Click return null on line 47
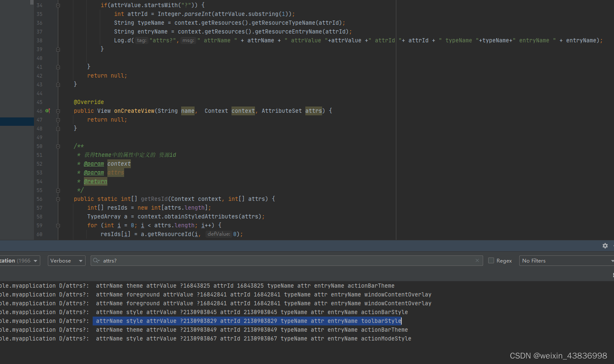 click(107, 120)
